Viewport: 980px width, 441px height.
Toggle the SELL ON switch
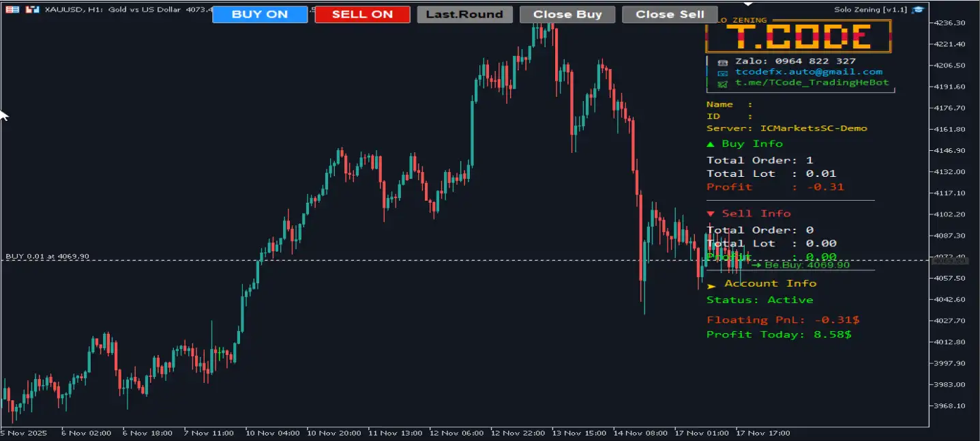[x=362, y=14]
